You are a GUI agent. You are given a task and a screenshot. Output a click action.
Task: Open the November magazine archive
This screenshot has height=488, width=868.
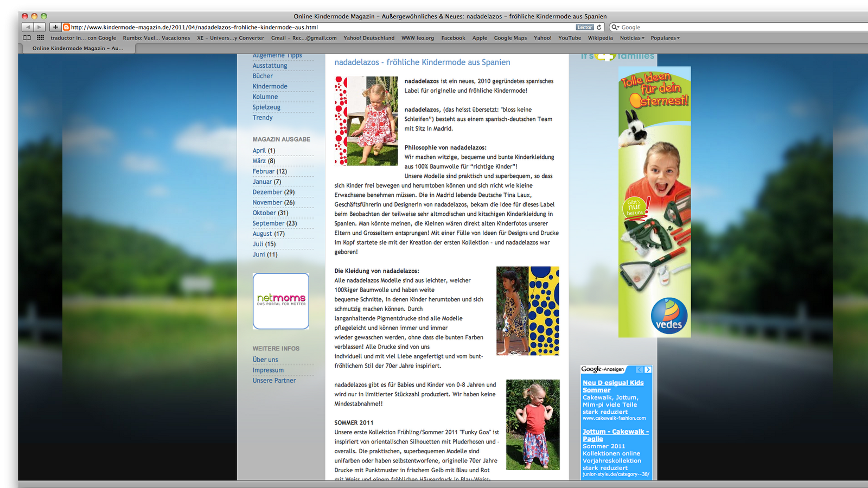coord(267,202)
